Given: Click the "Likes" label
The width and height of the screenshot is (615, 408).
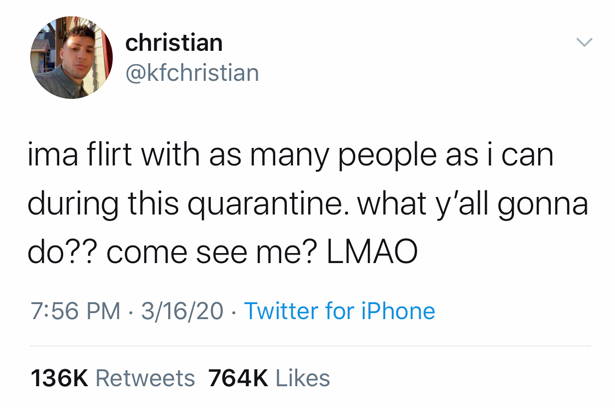Looking at the screenshot, I should click(x=303, y=378).
